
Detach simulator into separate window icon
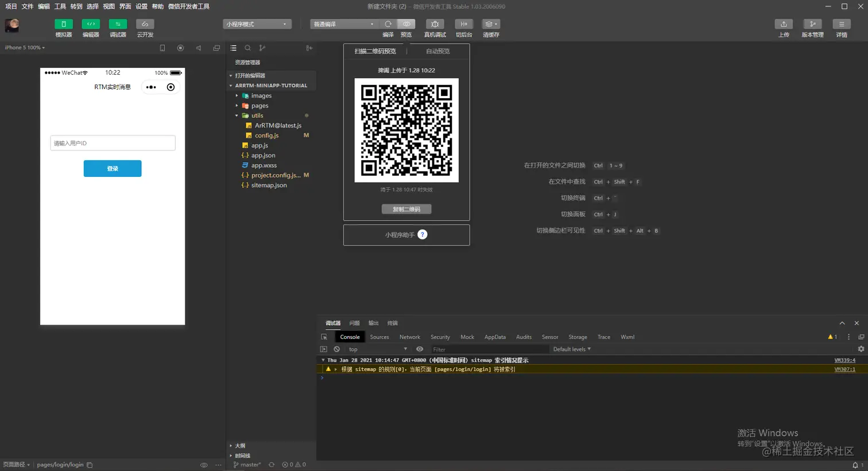click(x=216, y=48)
